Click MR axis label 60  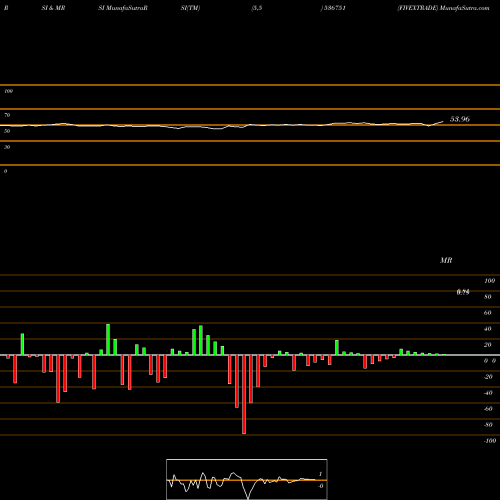coord(488,313)
